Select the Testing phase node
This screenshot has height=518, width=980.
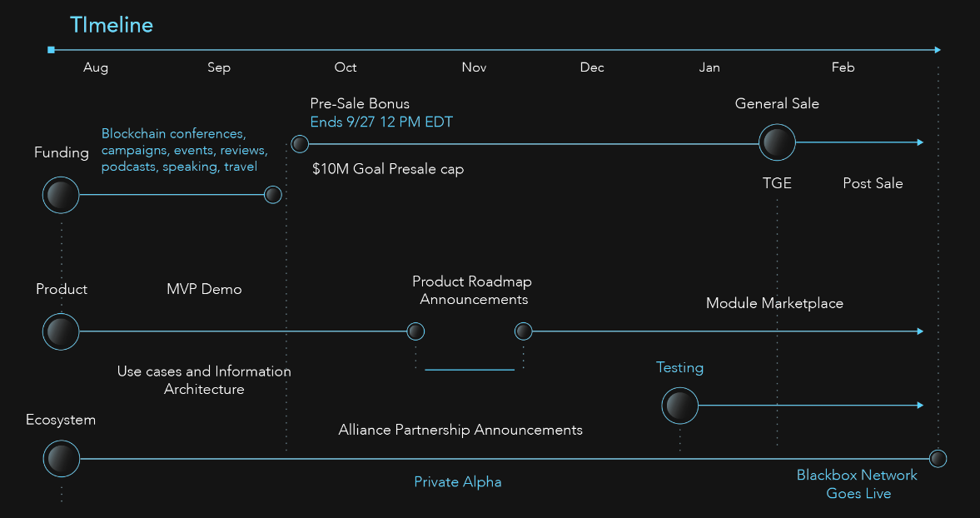(679, 406)
